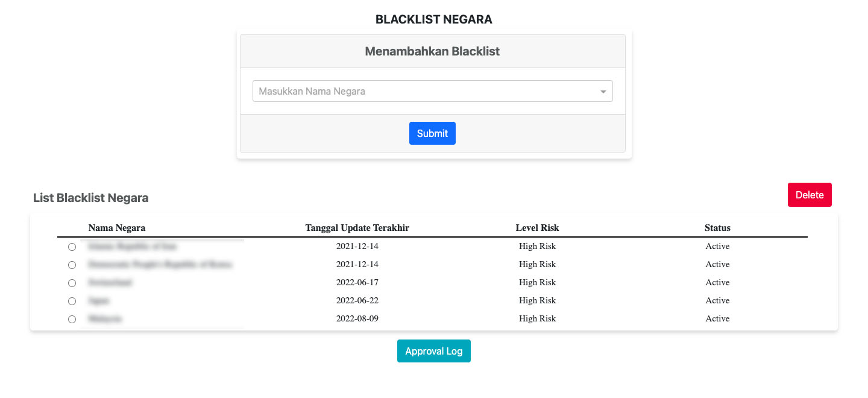Image resolution: width=868 pixels, height=398 pixels.
Task: Click the red Delete button
Action: coord(810,195)
